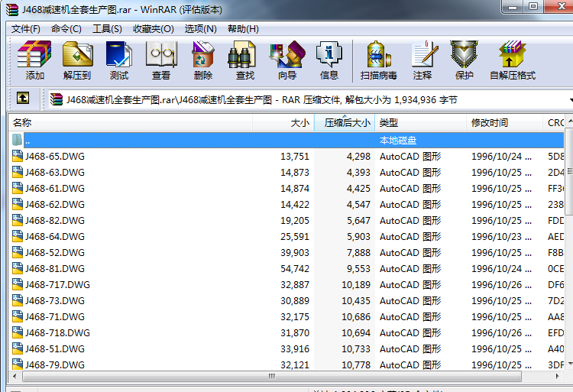573x392 pixels.
Task: Click size value 13,751
Action: [x=295, y=156]
